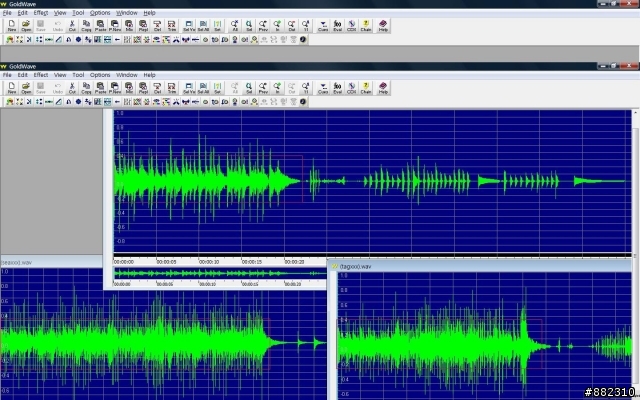The image size is (640, 400).
Task: Click Set in the lower GoldWave toolbar
Action: [x=218, y=87]
